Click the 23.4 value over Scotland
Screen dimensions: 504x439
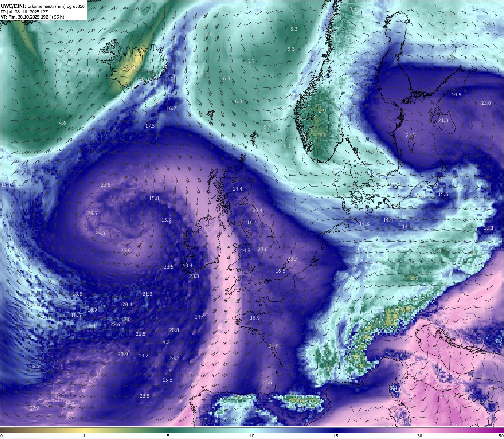[x=258, y=210]
